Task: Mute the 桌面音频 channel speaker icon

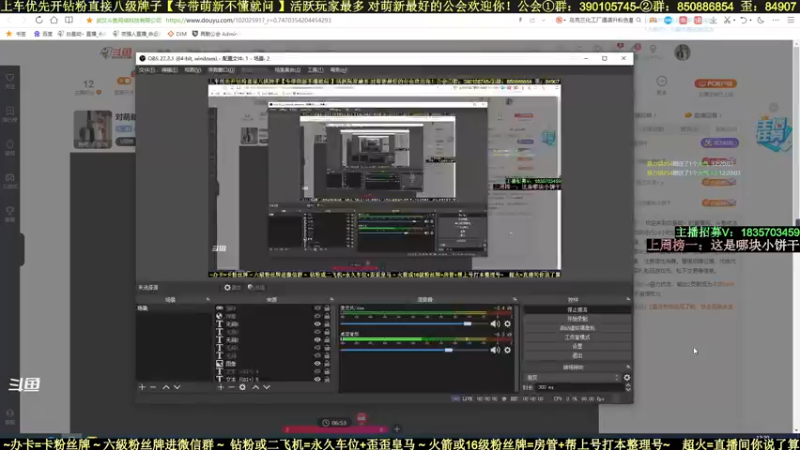Action: 495,350
